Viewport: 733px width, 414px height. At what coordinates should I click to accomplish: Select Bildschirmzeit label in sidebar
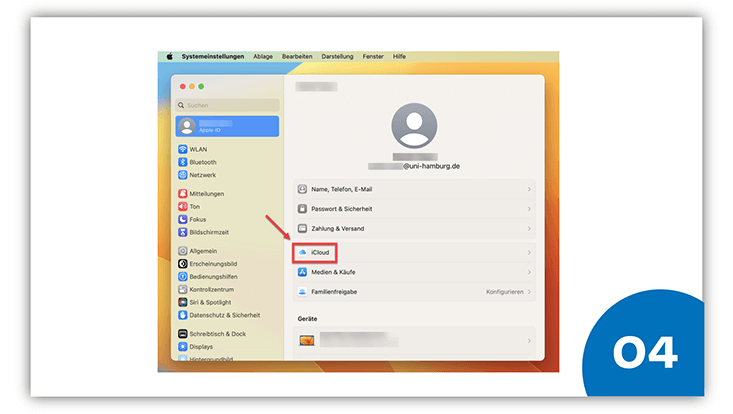(209, 232)
